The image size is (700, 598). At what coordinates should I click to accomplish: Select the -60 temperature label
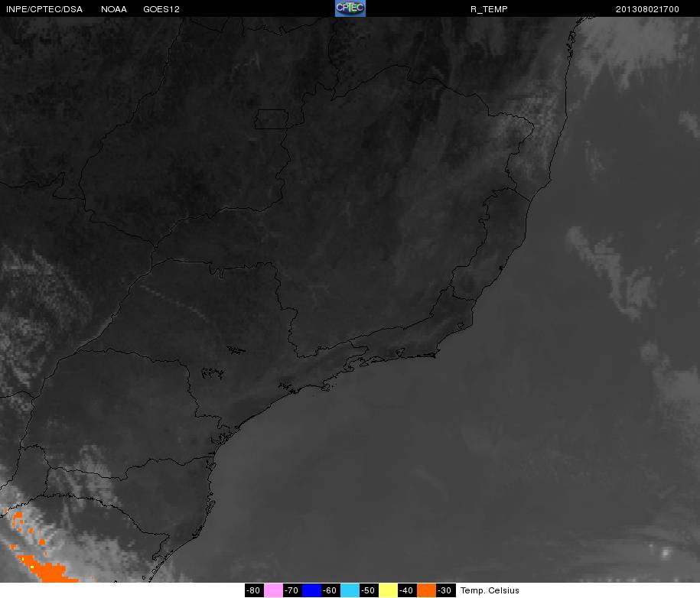pos(330,590)
